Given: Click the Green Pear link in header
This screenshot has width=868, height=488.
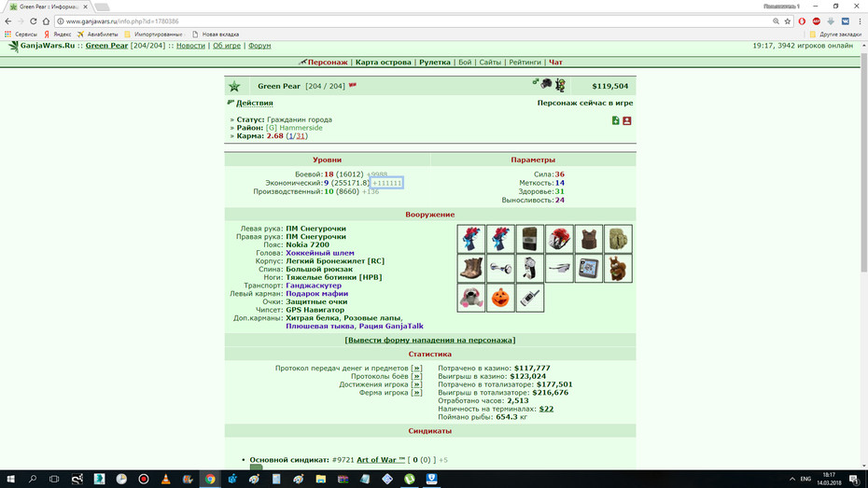Looking at the screenshot, I should pyautogui.click(x=106, y=46).
